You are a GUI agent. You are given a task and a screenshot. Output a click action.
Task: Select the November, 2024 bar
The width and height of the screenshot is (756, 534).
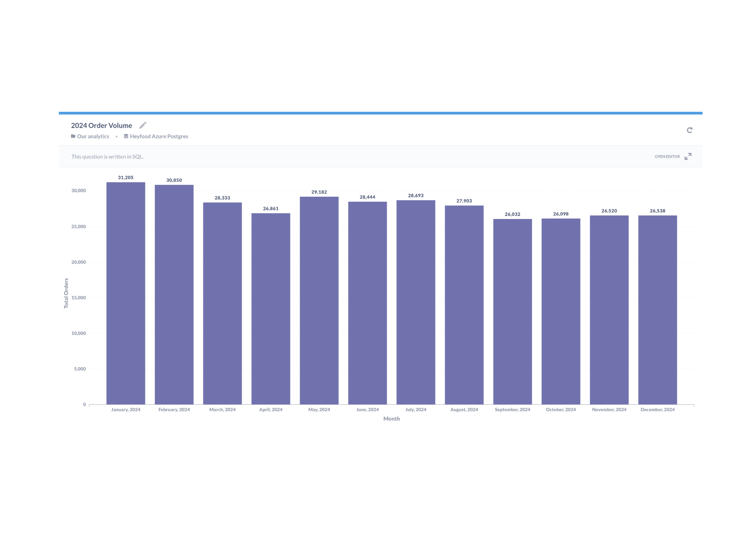[609, 310]
